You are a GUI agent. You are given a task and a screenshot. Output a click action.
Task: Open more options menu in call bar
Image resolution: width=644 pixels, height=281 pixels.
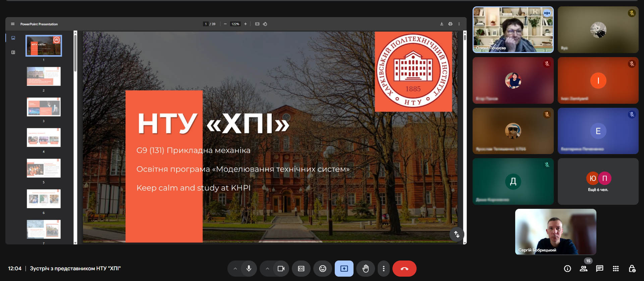point(384,269)
